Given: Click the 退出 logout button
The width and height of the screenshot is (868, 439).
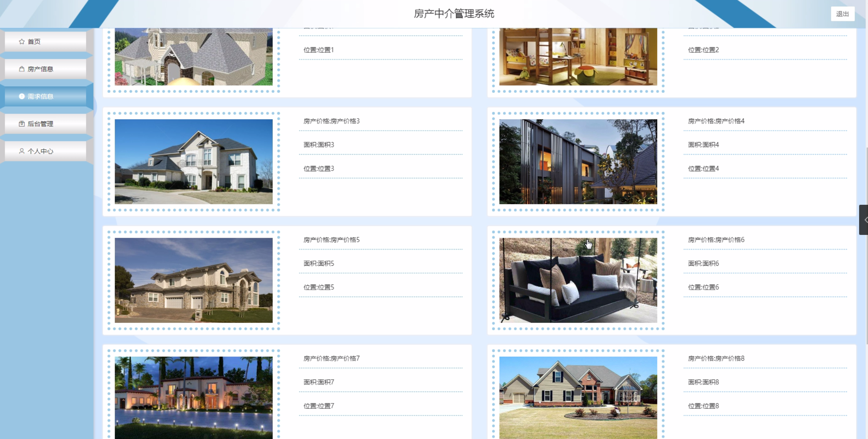Looking at the screenshot, I should pos(842,14).
